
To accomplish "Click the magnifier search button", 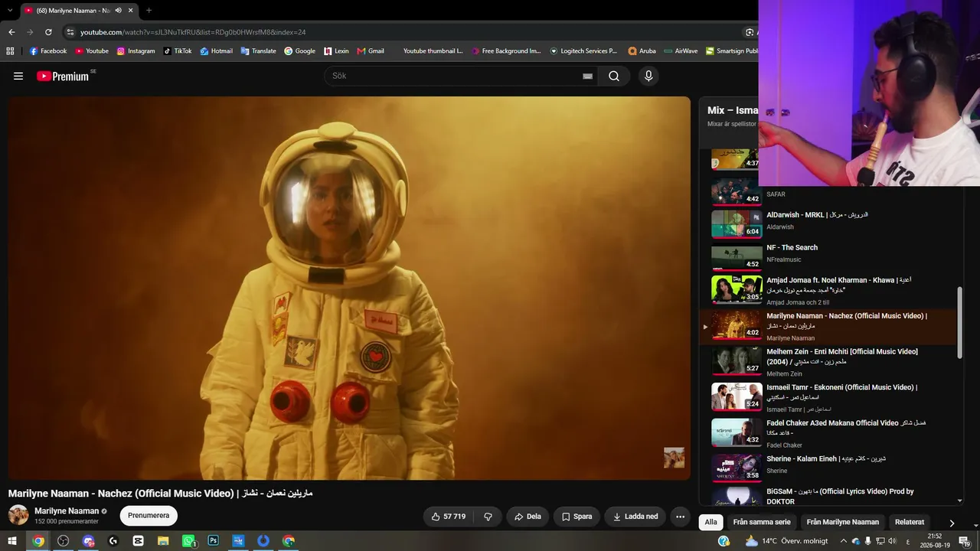I will point(614,76).
